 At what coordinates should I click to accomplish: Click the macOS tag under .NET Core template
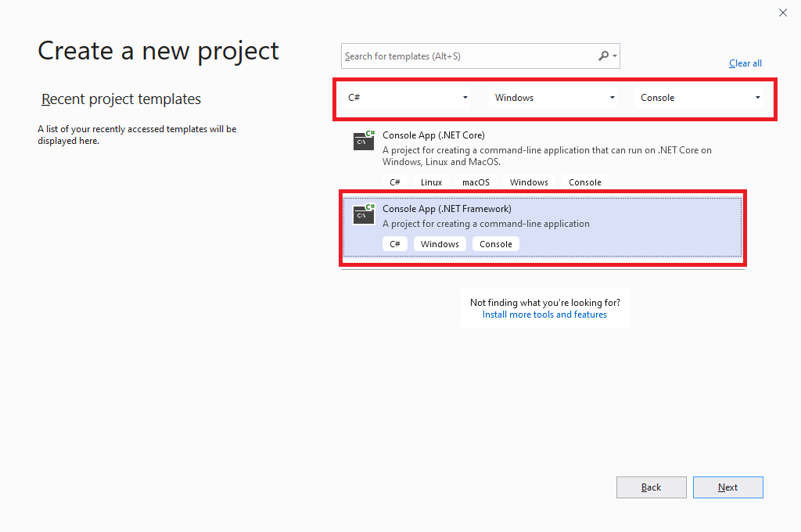pos(476,182)
